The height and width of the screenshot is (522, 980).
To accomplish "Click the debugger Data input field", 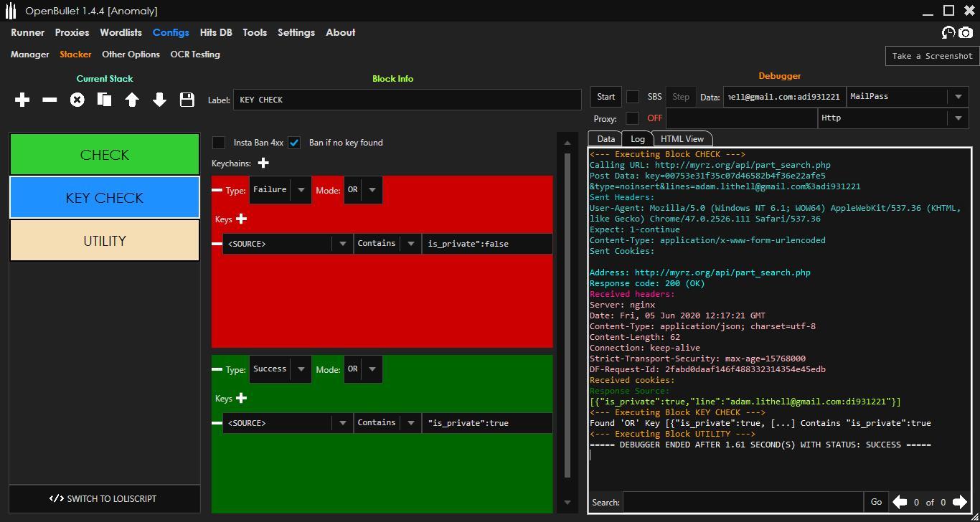I will pyautogui.click(x=785, y=97).
